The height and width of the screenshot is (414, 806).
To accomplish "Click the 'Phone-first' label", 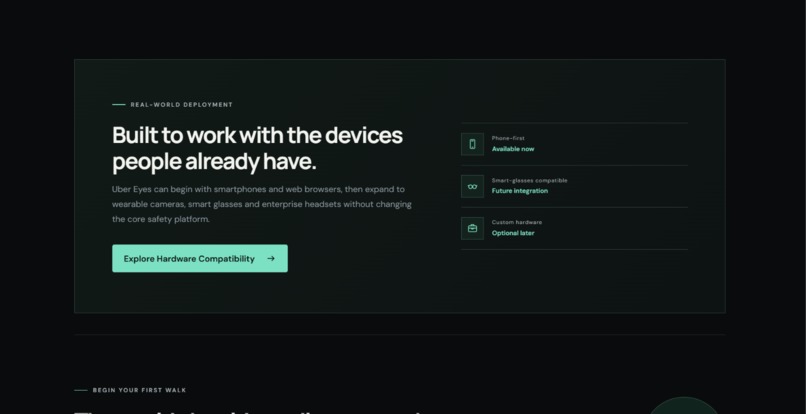I will coord(508,138).
